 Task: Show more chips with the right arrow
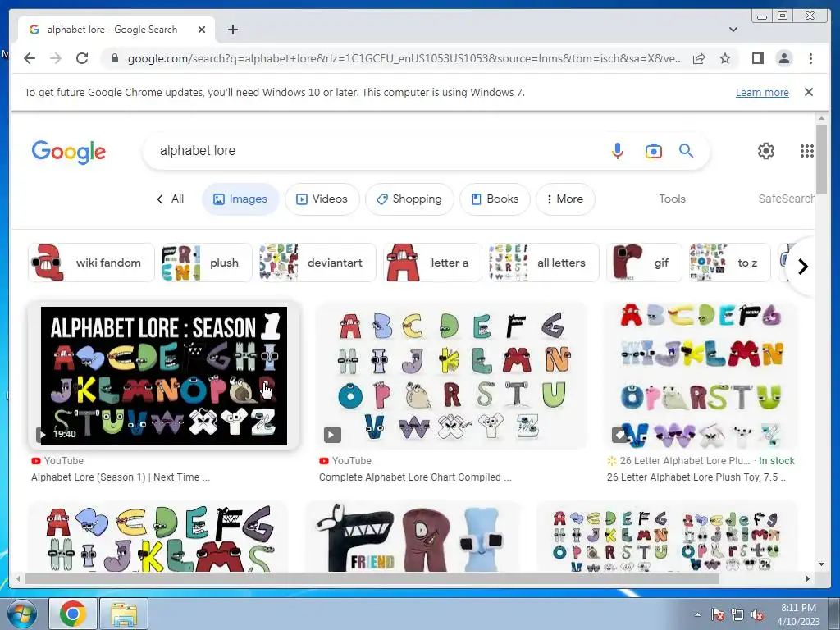point(802,267)
